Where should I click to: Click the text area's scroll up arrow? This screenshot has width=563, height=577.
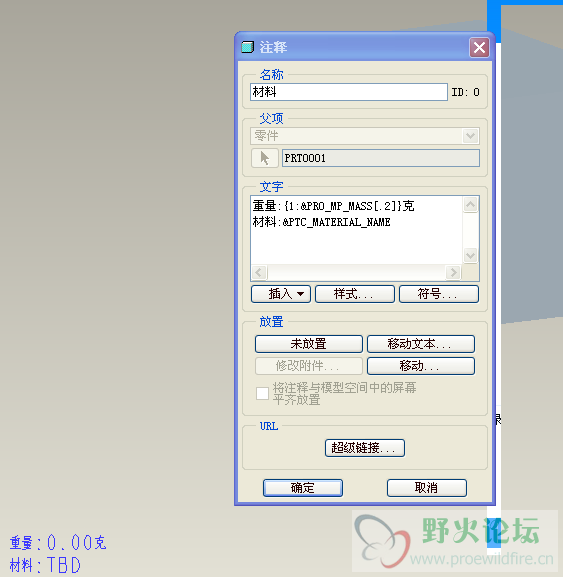(471, 205)
